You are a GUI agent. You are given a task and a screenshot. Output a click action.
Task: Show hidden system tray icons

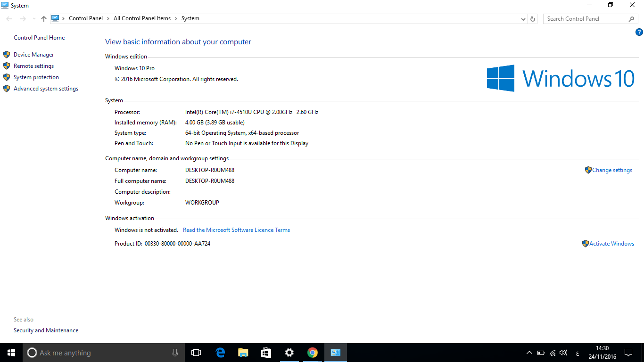coord(529,353)
